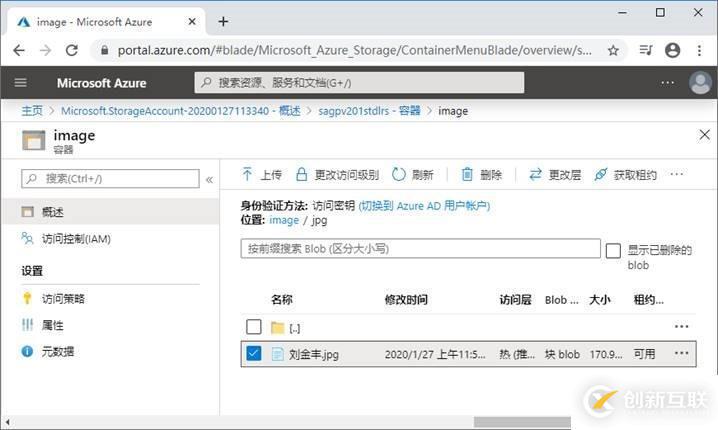Viewport: 718px width, 430px height.
Task: Close the image container blade
Action: (705, 135)
